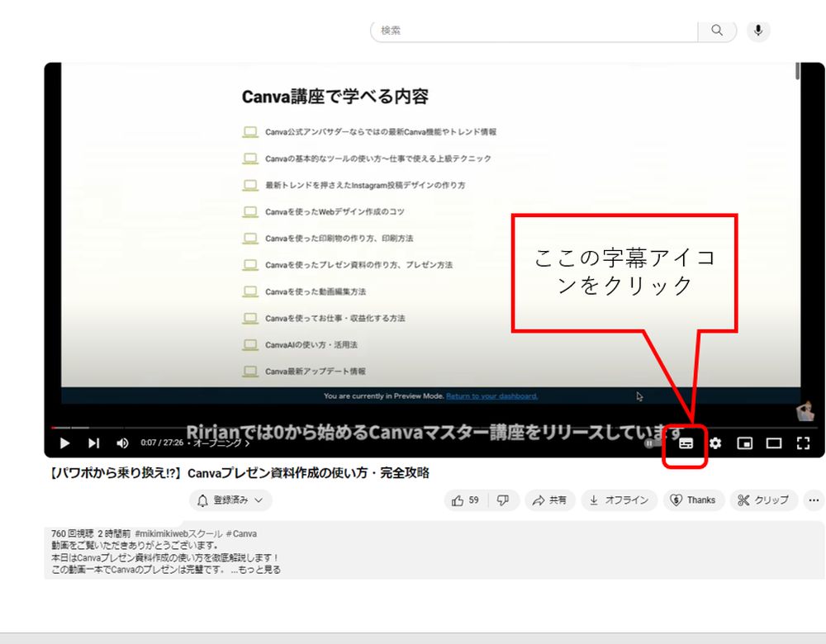Activate miniplayer mode
The height and width of the screenshot is (644, 826).
coord(745,443)
